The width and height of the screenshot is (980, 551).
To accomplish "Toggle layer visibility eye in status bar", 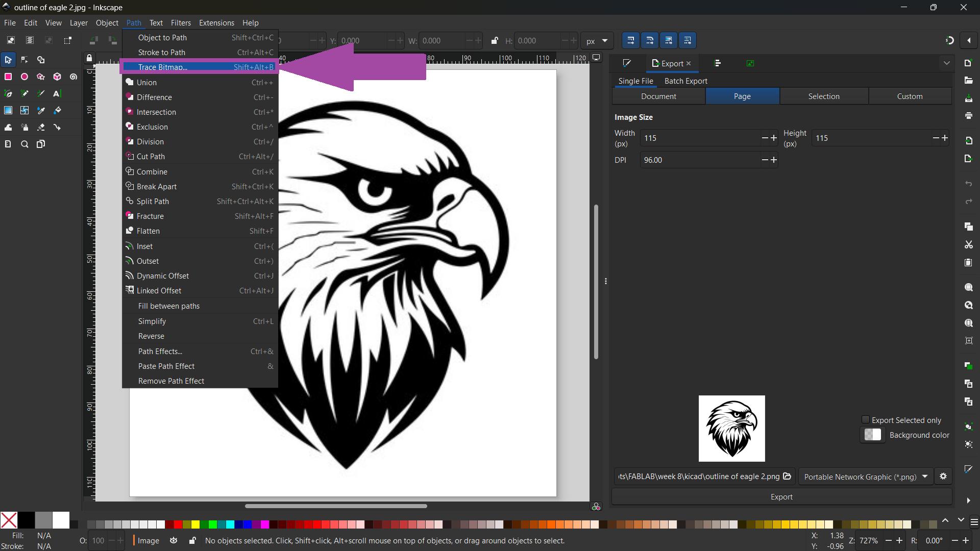I will pos(174,541).
